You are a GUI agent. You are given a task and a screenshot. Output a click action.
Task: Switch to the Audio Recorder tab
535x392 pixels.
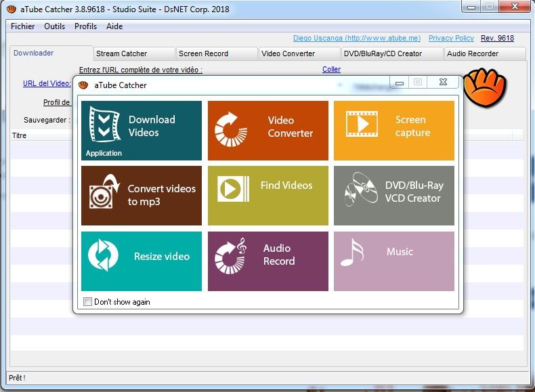[x=485, y=53]
